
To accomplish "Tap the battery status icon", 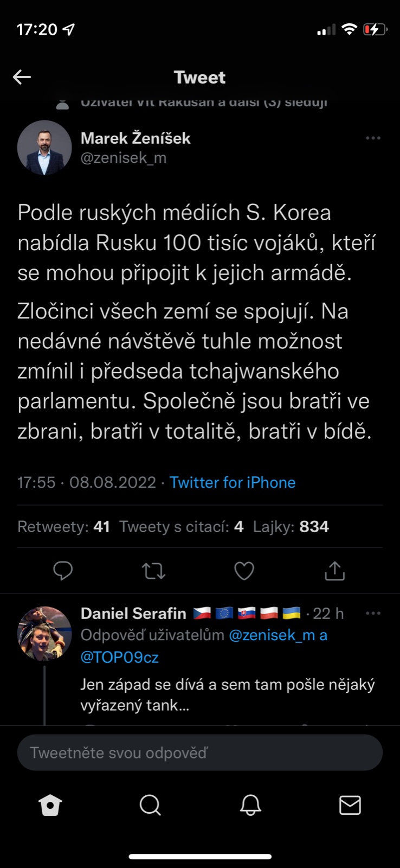I will pyautogui.click(x=375, y=29).
